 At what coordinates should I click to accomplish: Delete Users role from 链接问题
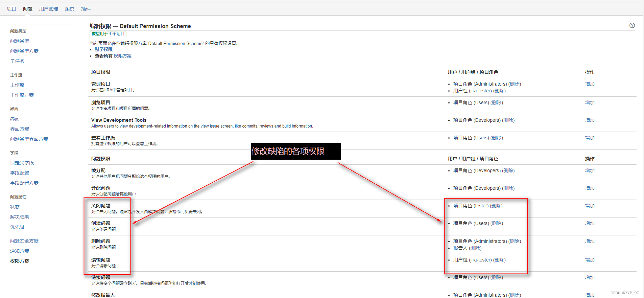point(497,277)
